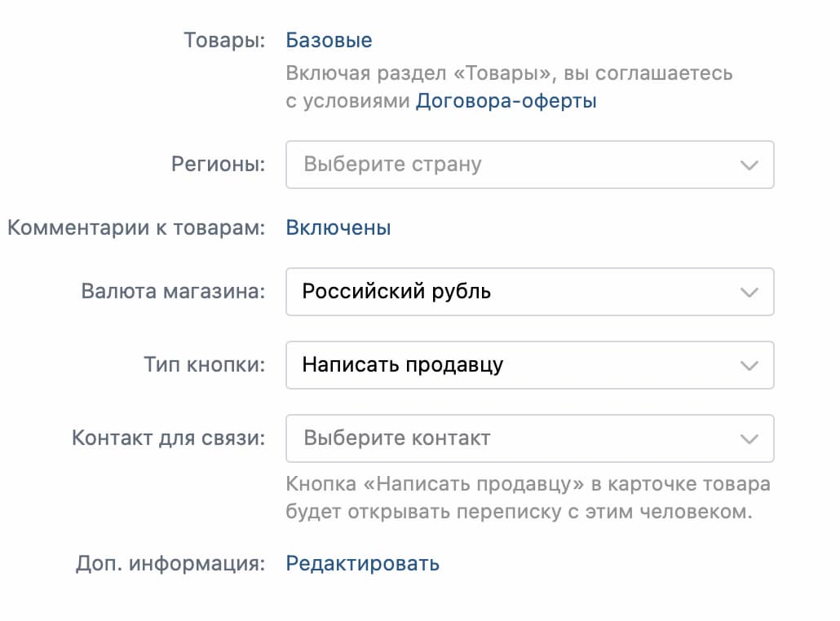Change the Товары mode by clicking «Базовые»
Screen dimensions: 840x621
coord(329,39)
